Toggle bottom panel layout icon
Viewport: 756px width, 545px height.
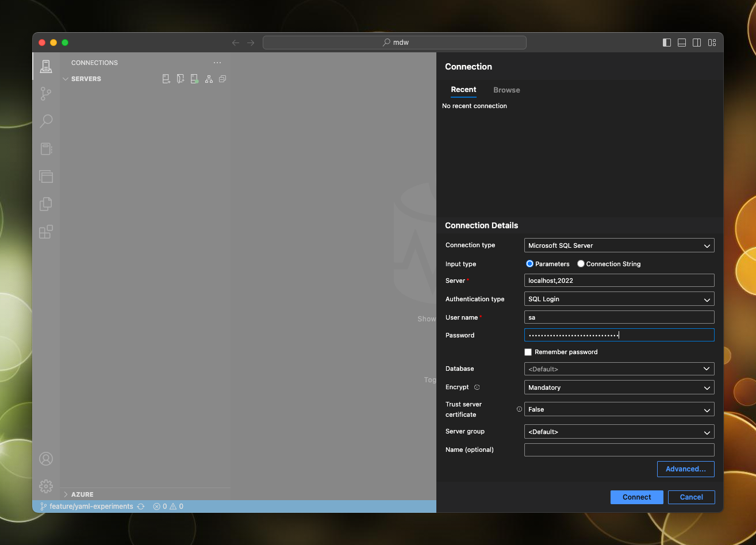(x=682, y=43)
